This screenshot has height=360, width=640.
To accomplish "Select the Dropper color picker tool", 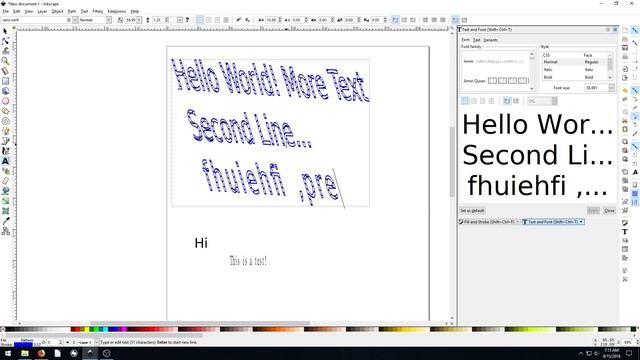I will 5,221.
